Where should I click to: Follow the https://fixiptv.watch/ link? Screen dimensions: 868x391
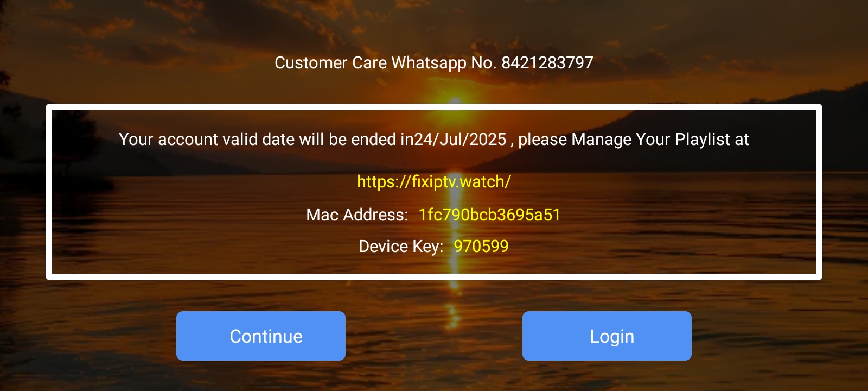click(434, 182)
